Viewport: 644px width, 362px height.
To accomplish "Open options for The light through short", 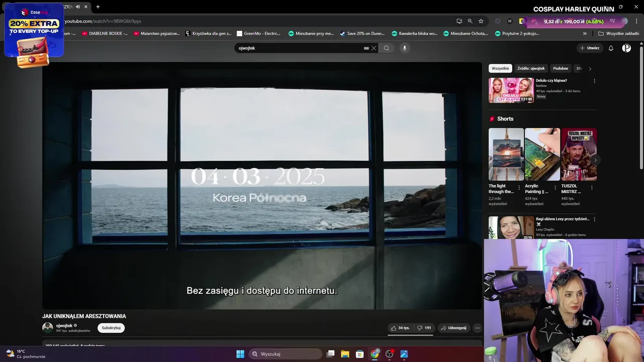I will (x=519, y=188).
